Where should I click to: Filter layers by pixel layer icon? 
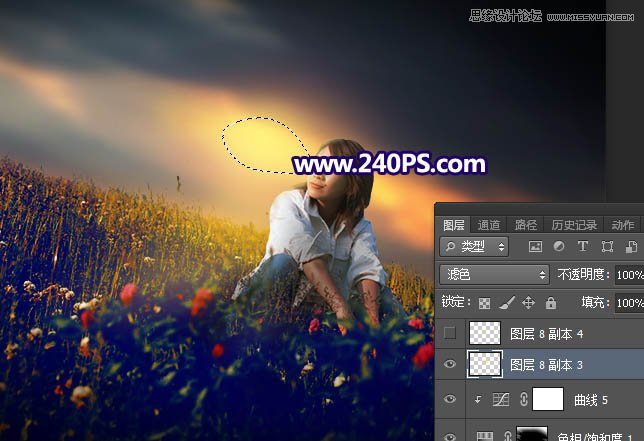[x=535, y=246]
